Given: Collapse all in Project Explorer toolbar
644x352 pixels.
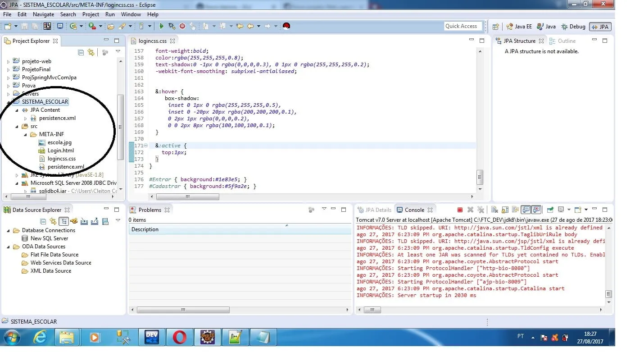Looking at the screenshot, I should pos(81,52).
